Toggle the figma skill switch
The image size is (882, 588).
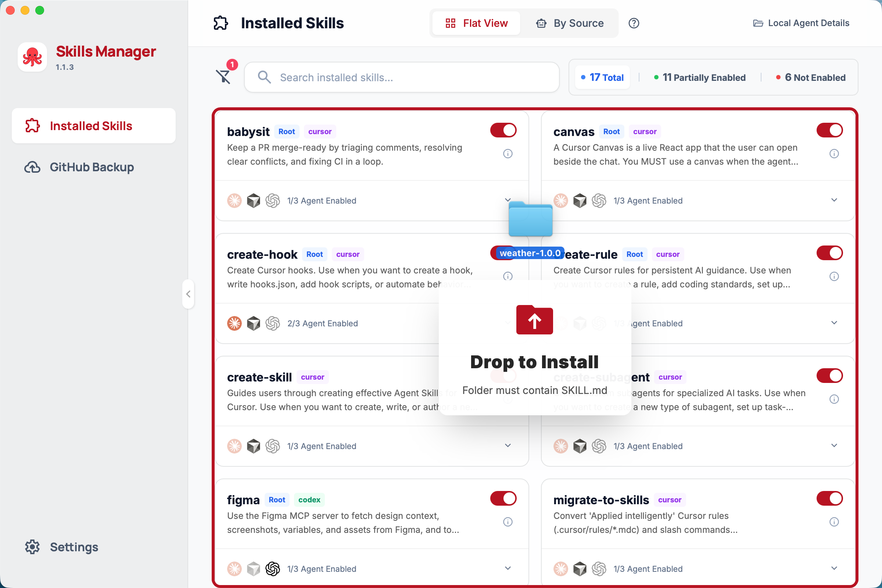click(503, 499)
